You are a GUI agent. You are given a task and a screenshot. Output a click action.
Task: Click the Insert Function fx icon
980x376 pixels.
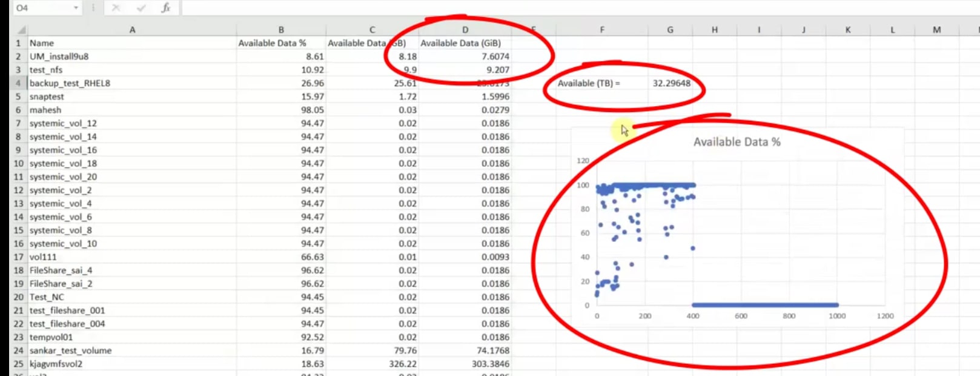click(165, 8)
